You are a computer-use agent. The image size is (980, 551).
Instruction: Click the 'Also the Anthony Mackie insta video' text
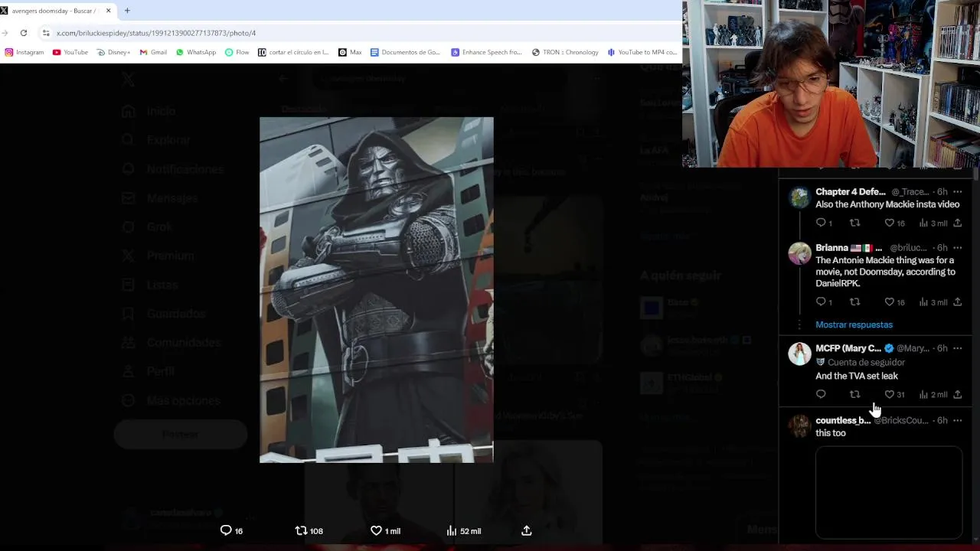[x=887, y=204]
